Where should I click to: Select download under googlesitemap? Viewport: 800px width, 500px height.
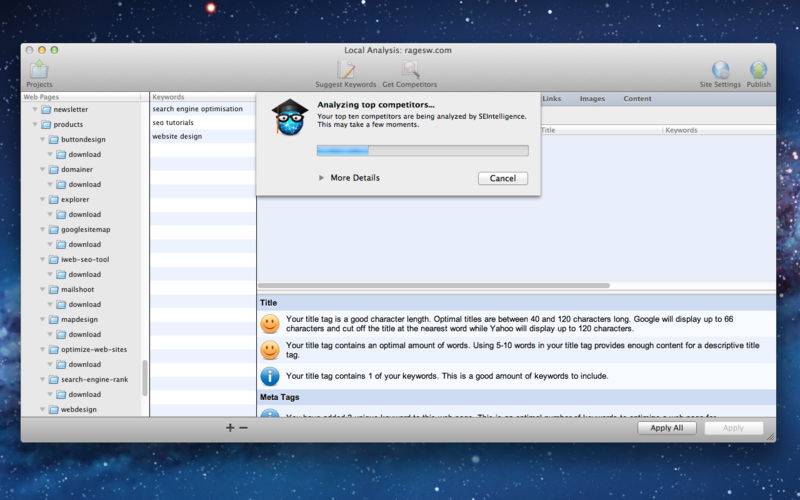coord(85,245)
